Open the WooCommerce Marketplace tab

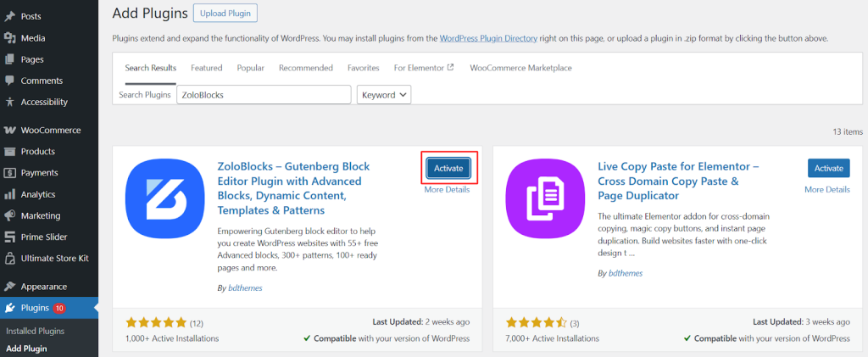(521, 68)
